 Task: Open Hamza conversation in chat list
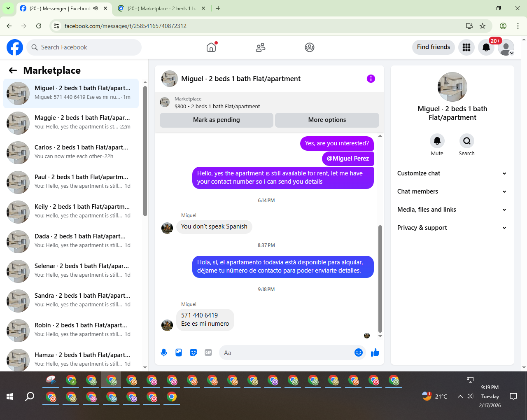click(x=71, y=359)
